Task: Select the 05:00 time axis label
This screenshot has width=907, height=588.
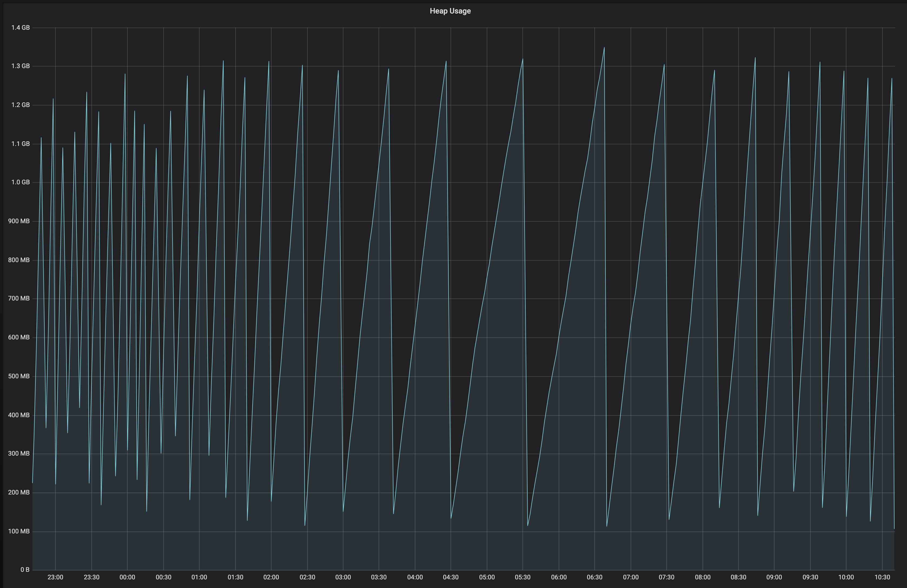Action: (487, 577)
